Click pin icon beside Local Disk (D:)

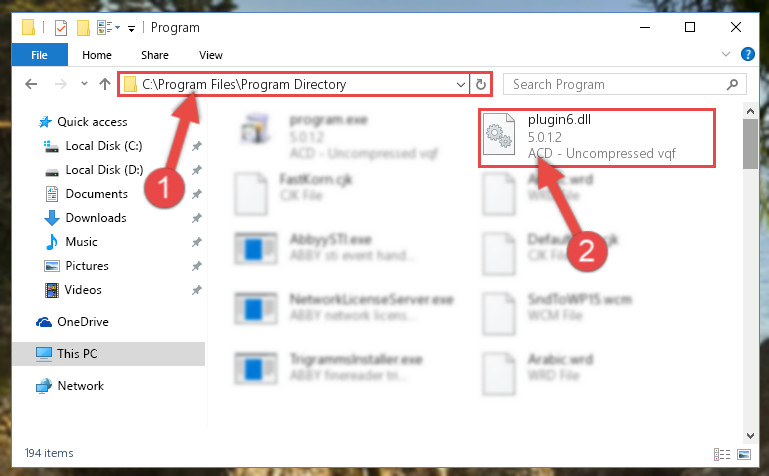coord(196,170)
